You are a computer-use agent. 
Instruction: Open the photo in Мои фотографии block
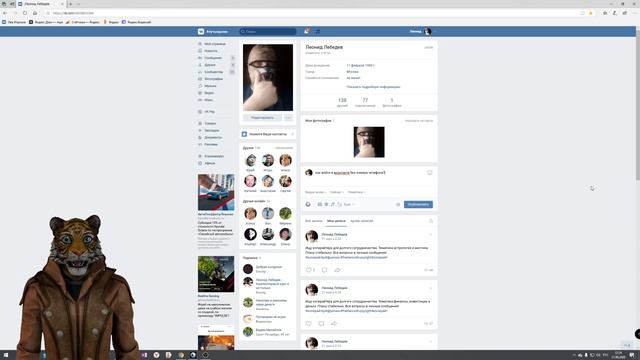369,142
